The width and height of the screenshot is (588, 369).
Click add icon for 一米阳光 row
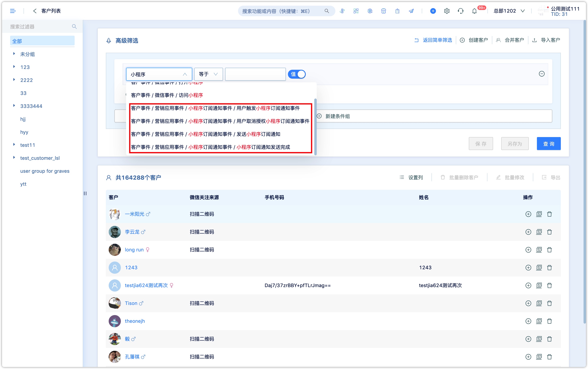(x=528, y=214)
